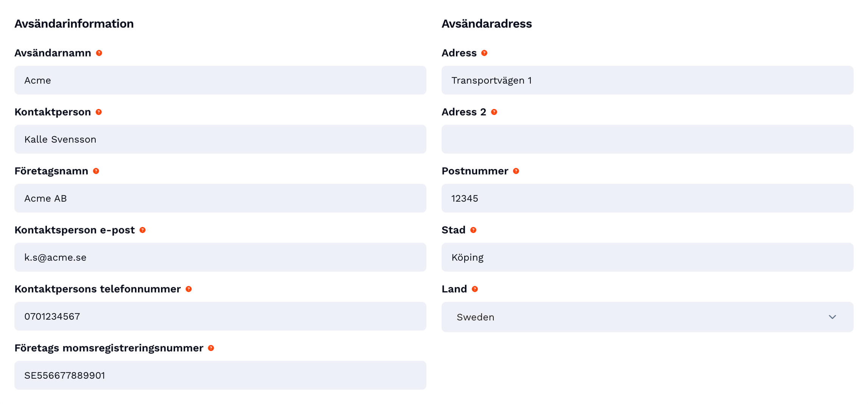Click help icon for Företags momsregistreringsnummer

point(211,348)
